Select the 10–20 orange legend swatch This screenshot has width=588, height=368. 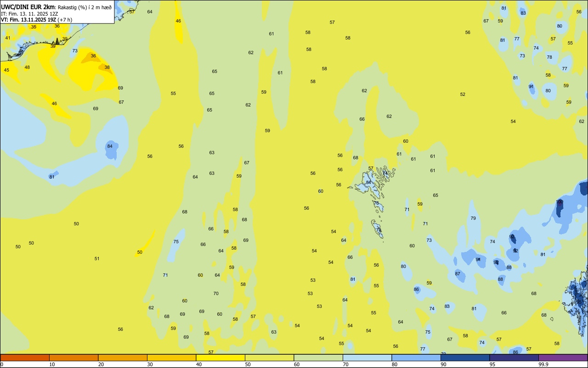(73, 357)
